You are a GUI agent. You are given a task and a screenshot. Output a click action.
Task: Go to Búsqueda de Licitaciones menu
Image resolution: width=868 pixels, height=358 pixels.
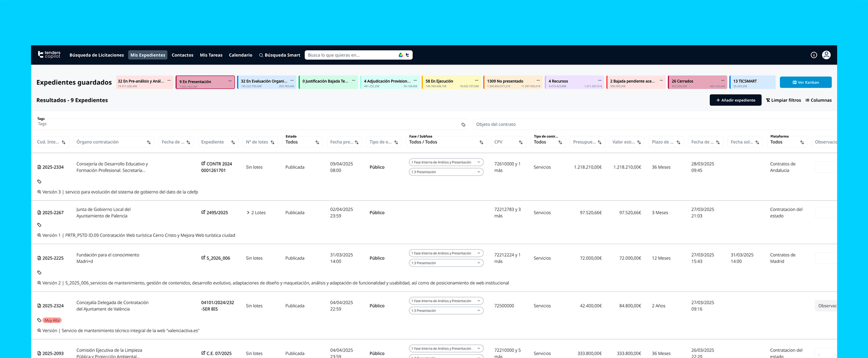tap(96, 55)
